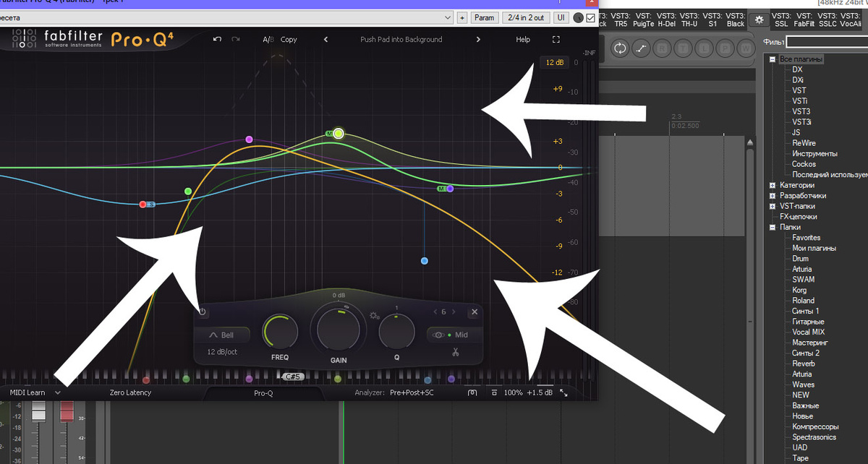The height and width of the screenshot is (464, 868).
Task: Click VST3: SSL toolbar shortcut
Action: [x=781, y=20]
